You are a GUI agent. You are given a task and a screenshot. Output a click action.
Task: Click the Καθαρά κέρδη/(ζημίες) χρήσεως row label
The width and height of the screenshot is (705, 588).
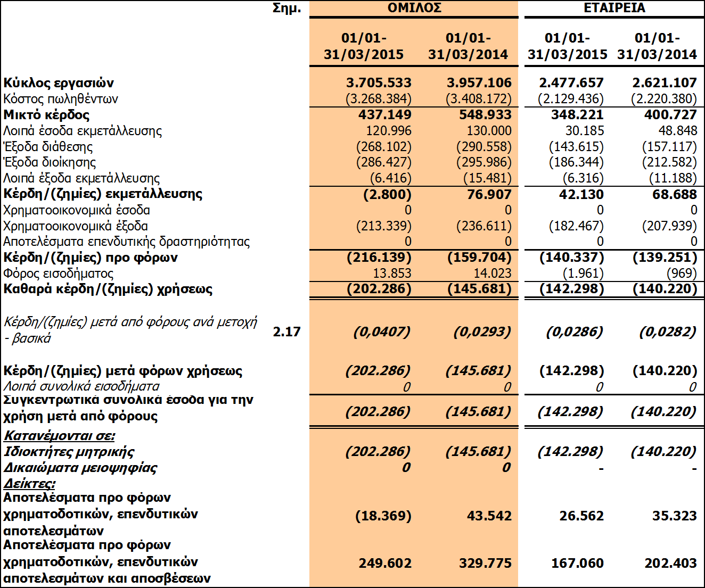click(108, 289)
